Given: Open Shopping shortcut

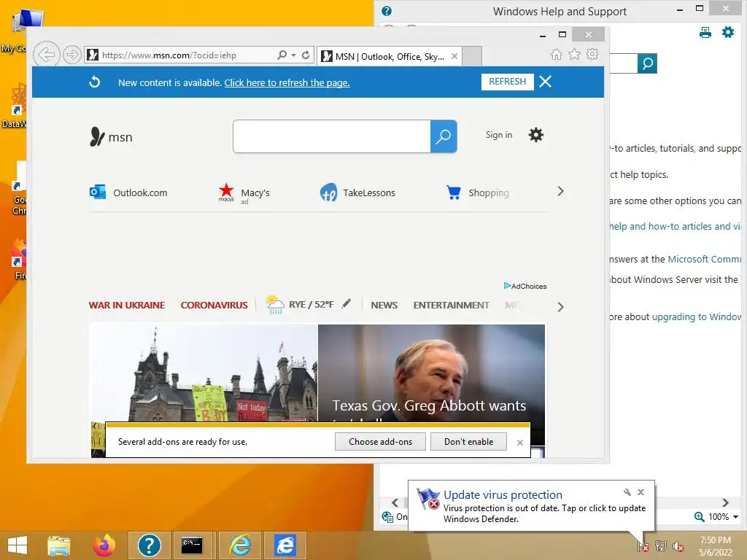Looking at the screenshot, I should pyautogui.click(x=477, y=192).
